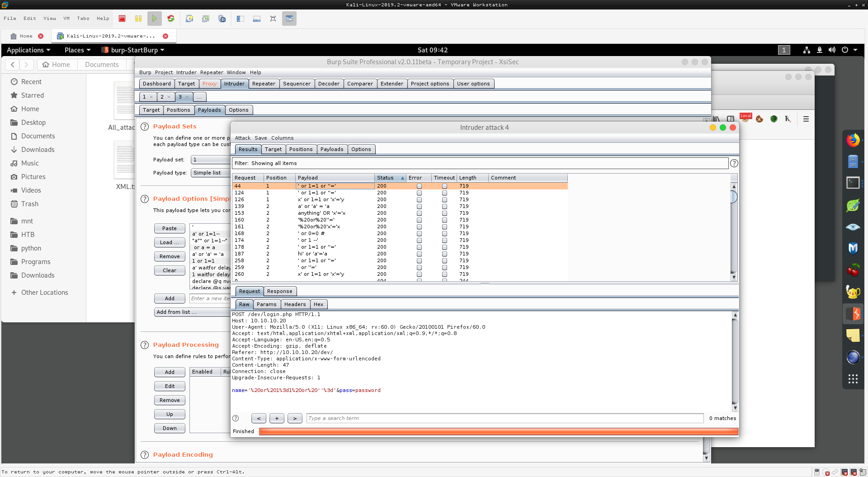Toggle the Timeout checkbox for request 258

[x=444, y=261]
